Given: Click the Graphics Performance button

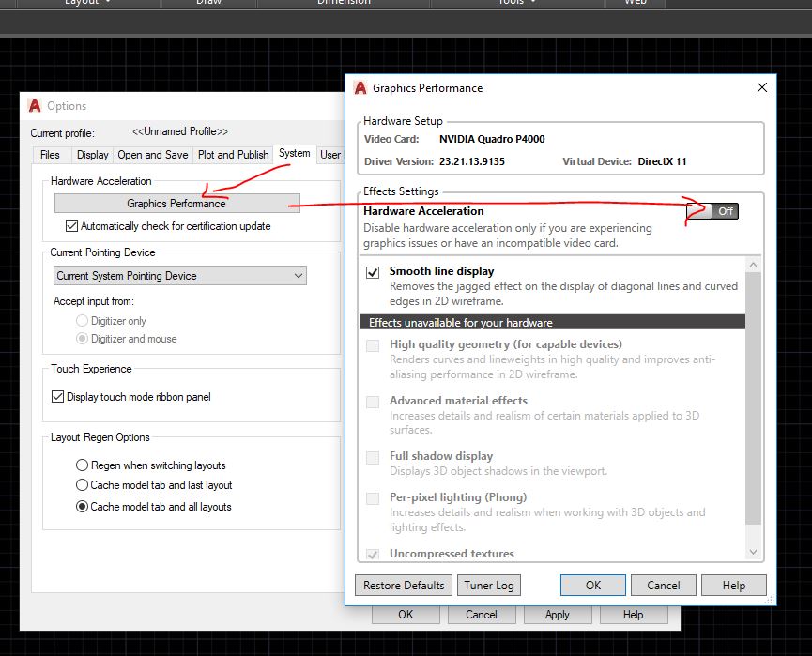Looking at the screenshot, I should 175,202.
